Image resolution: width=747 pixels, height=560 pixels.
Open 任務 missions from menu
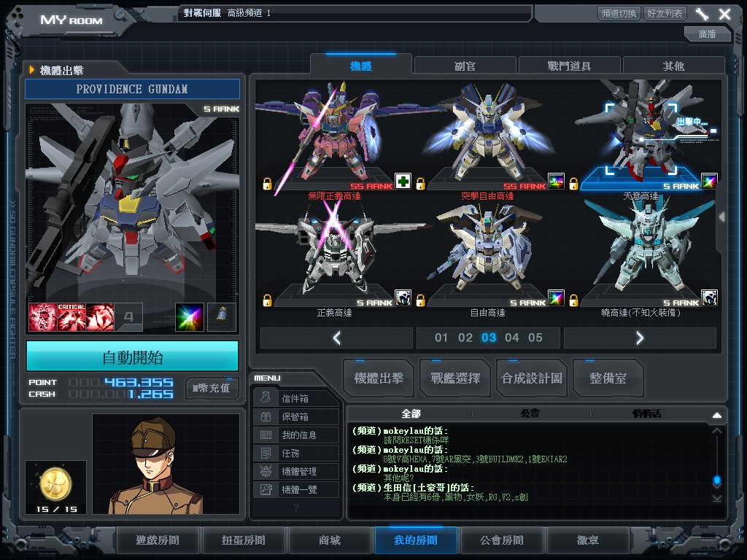pyautogui.click(x=296, y=453)
